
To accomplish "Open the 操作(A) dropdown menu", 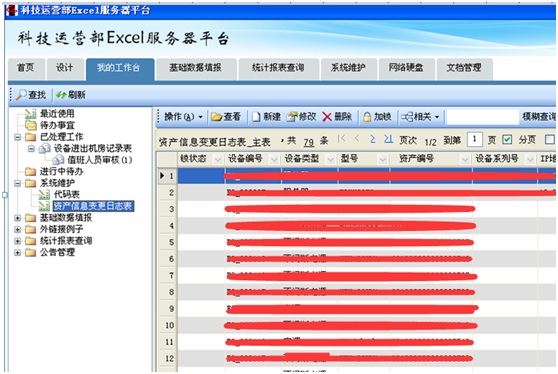I will 183,117.
